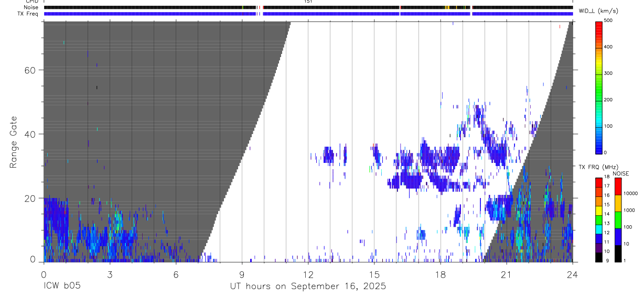
Task: Click the "12" tick on UT hours axis
Action: coord(308,274)
